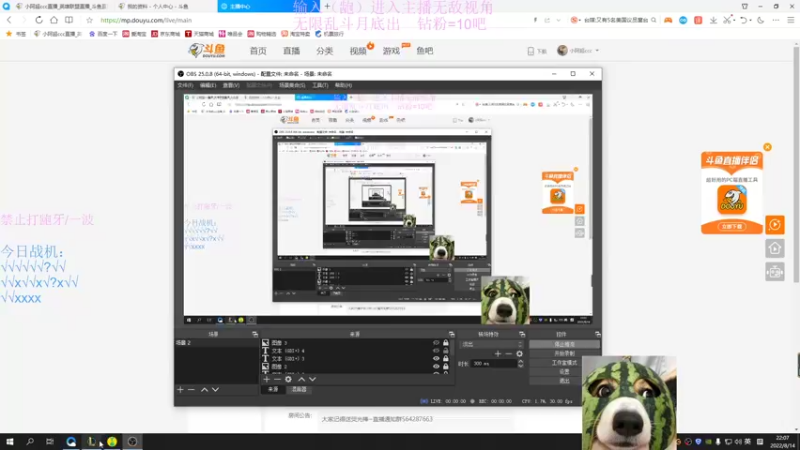The width and height of the screenshot is (800, 450).
Task: Click the undo closed-tab arrow icon
Action: [x=743, y=20]
